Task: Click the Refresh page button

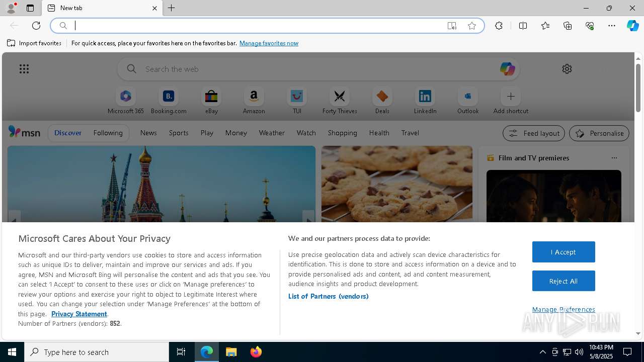Action: (x=36, y=26)
